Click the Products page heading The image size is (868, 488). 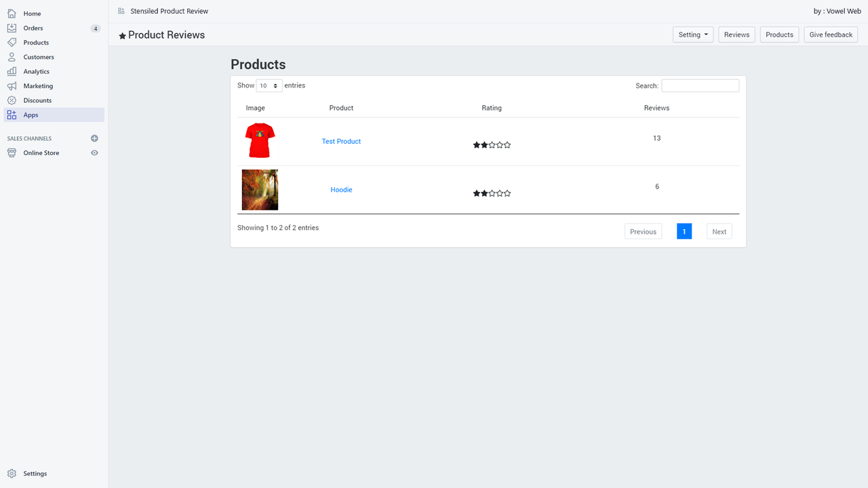258,64
